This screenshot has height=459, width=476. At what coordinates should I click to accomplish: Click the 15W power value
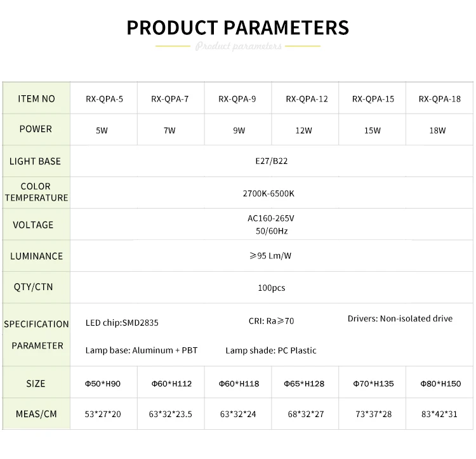(x=373, y=131)
